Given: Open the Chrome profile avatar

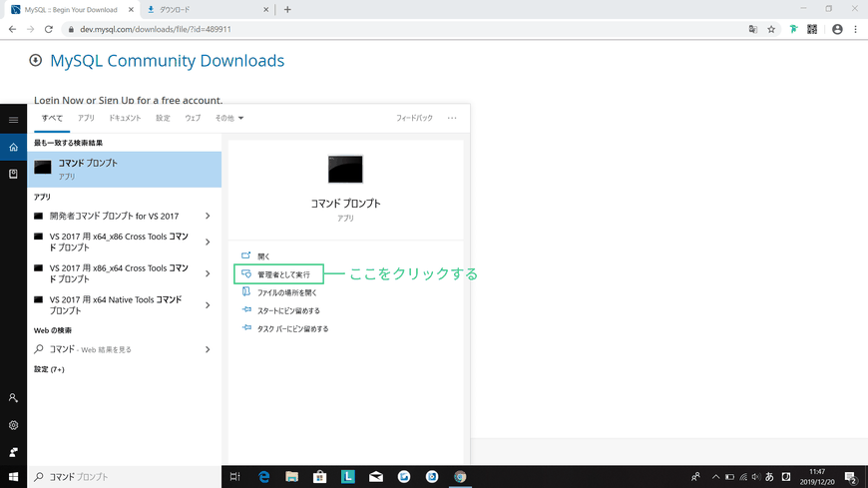Looking at the screenshot, I should [x=837, y=29].
